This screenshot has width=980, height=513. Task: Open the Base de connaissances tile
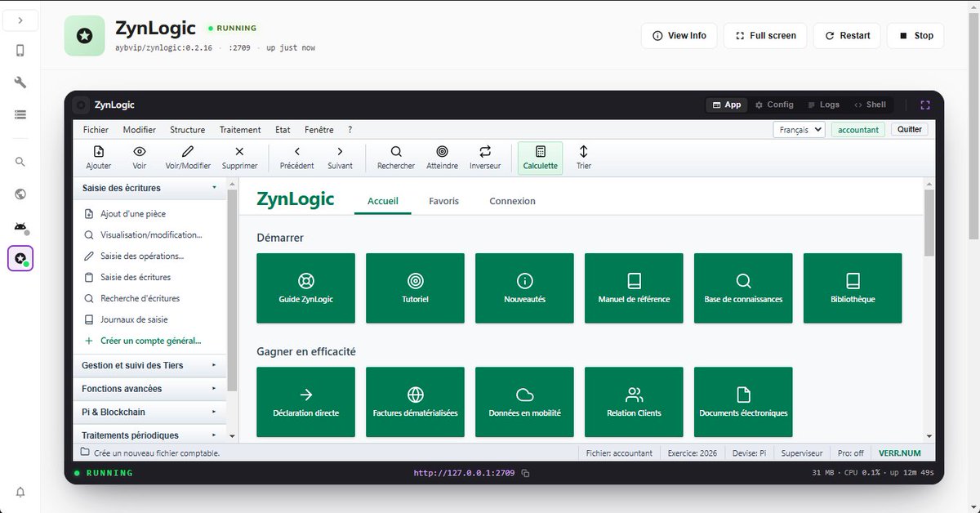[x=744, y=288]
